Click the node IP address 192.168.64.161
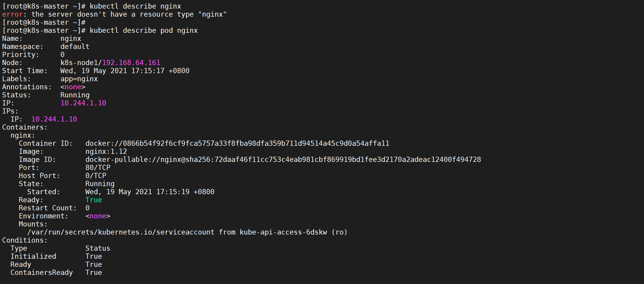This screenshot has height=284, width=644. (x=131, y=63)
